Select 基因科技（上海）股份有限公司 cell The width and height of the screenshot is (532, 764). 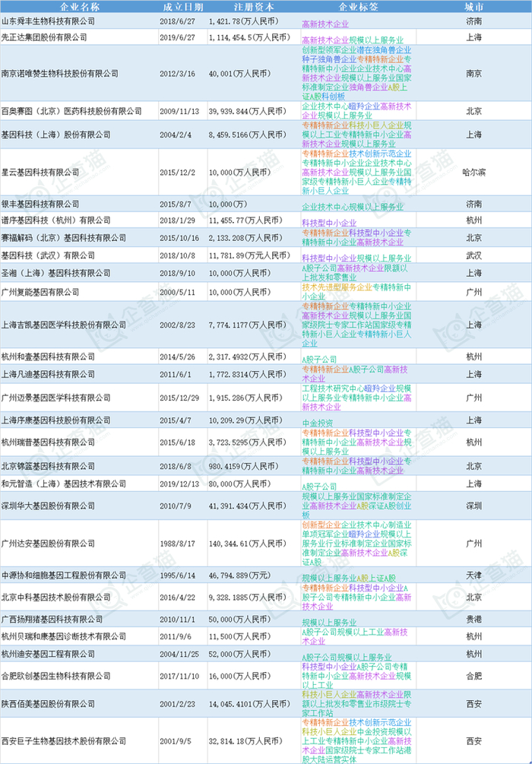[x=56, y=135]
